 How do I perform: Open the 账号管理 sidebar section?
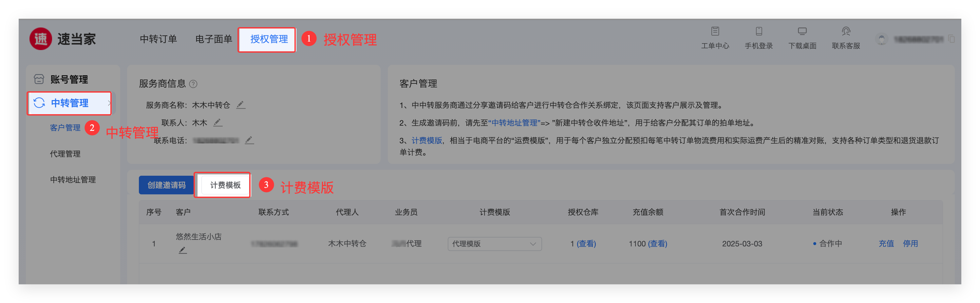pos(69,80)
